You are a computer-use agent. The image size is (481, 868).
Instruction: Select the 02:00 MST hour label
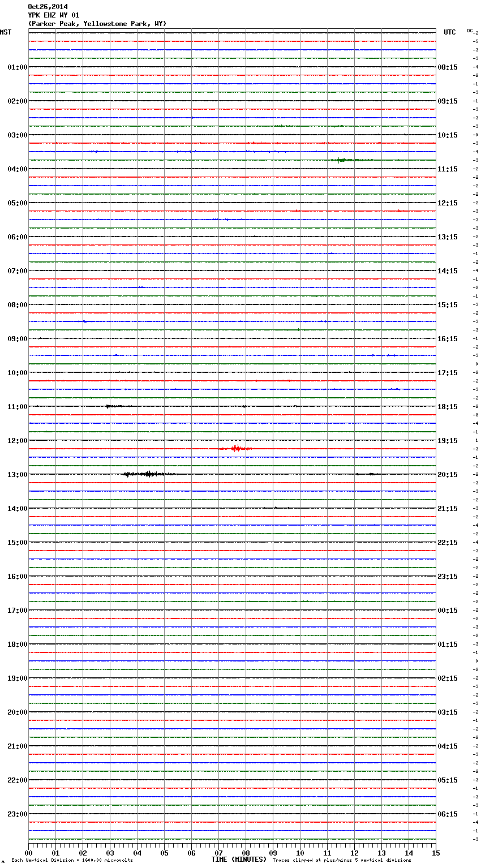tap(18, 101)
